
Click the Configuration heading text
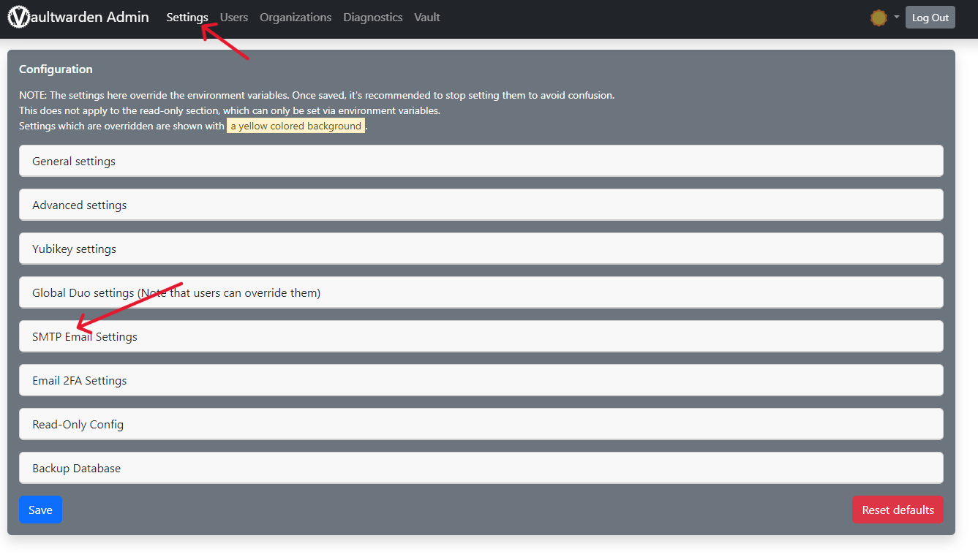[56, 69]
